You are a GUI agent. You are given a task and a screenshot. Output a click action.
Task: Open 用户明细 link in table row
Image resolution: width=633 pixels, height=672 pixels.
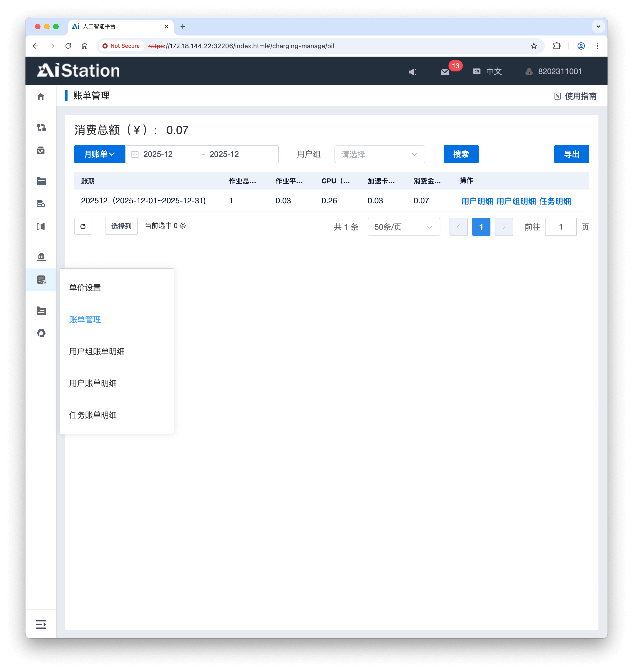pos(477,201)
